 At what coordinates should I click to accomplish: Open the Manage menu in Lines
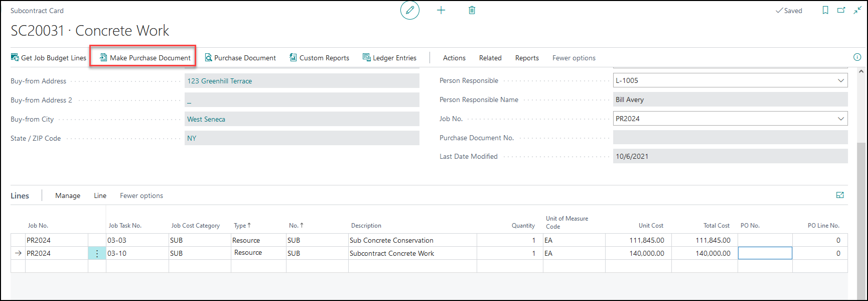pos(68,195)
